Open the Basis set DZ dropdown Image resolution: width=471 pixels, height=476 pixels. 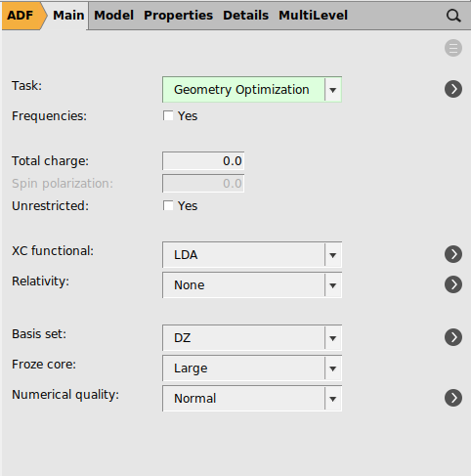tap(252, 338)
